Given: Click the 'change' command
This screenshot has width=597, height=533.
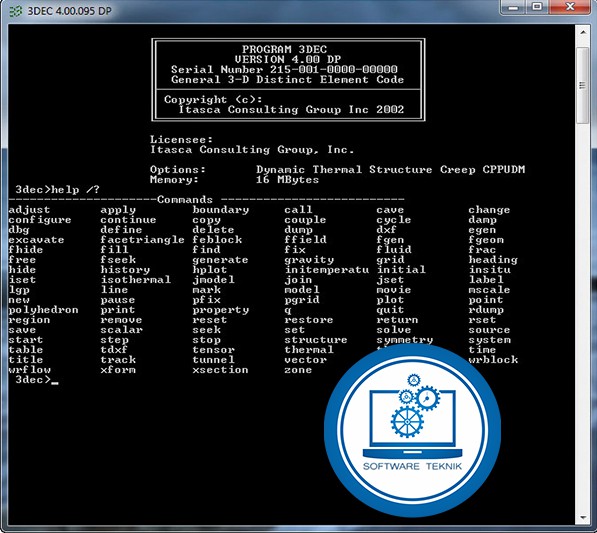Looking at the screenshot, I should (x=489, y=210).
